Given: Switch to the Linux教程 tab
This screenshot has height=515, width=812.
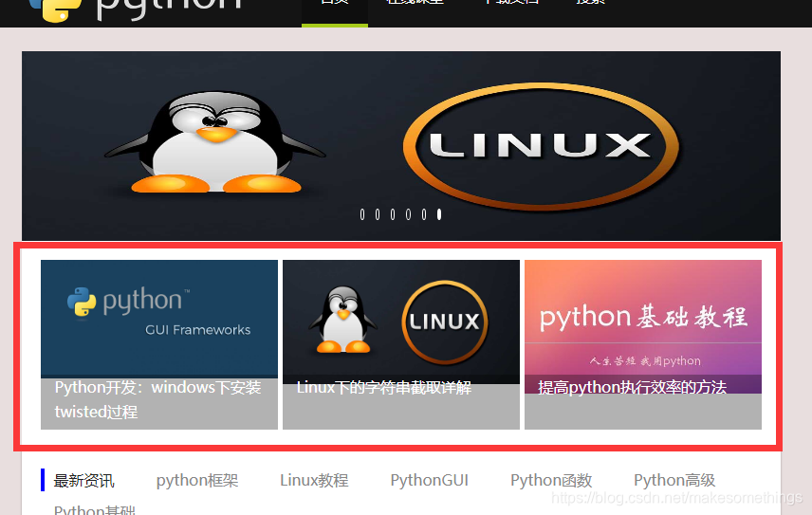Looking at the screenshot, I should click(x=314, y=480).
